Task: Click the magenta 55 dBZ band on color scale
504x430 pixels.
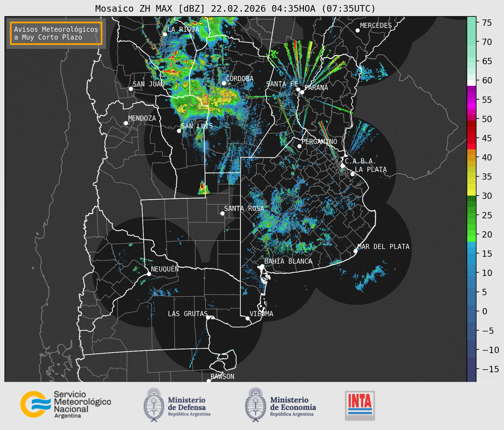Action: (x=471, y=100)
